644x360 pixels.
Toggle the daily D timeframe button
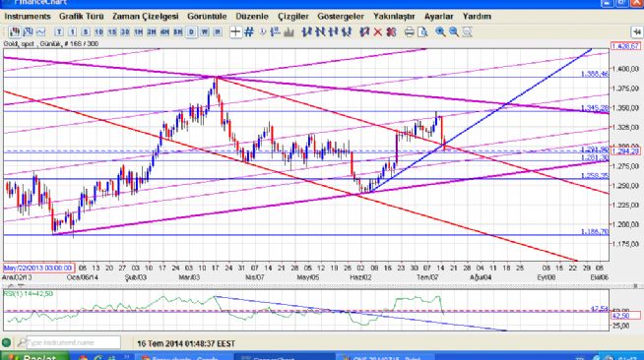pos(191,32)
